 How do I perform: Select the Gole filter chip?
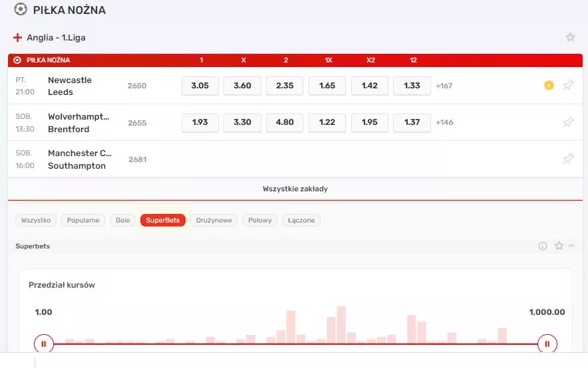(x=122, y=220)
